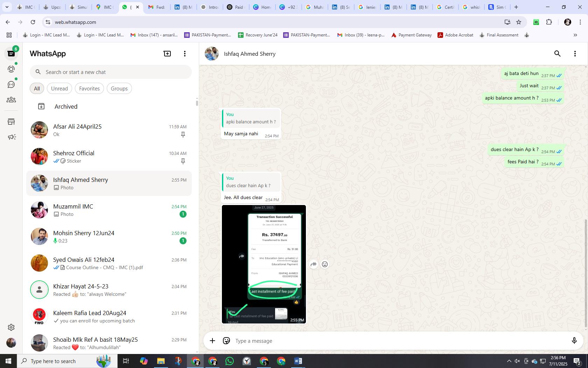Open Chrome extensions puzzle icon

tap(549, 22)
